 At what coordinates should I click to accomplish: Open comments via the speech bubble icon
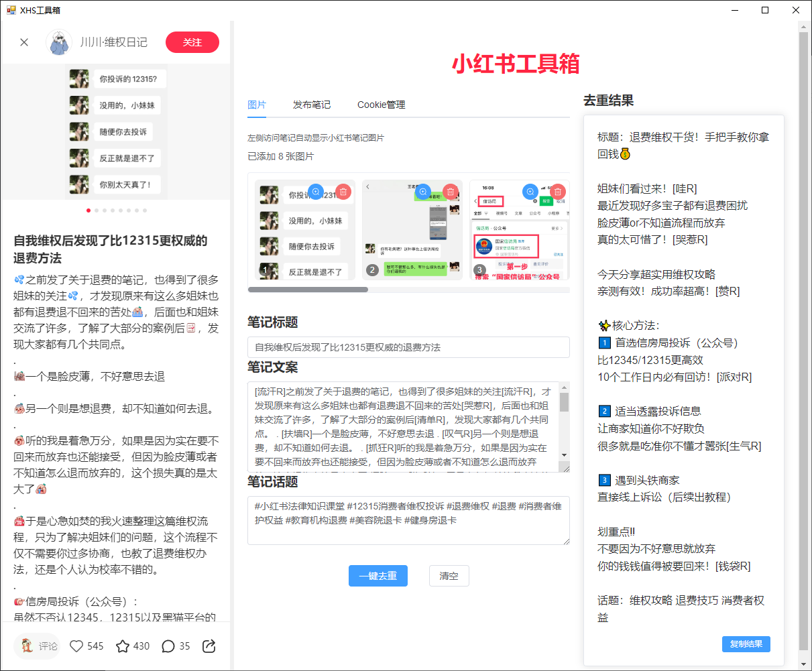point(168,646)
